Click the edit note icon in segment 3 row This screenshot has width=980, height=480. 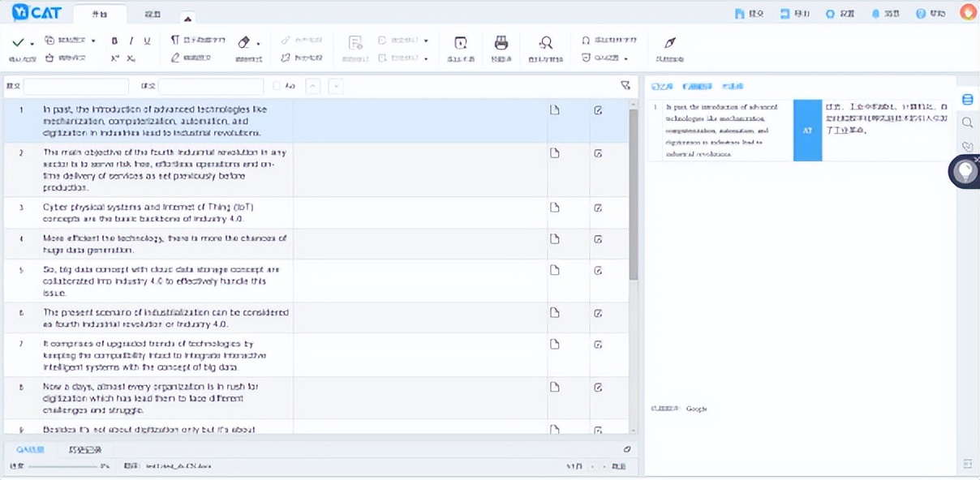pos(598,208)
